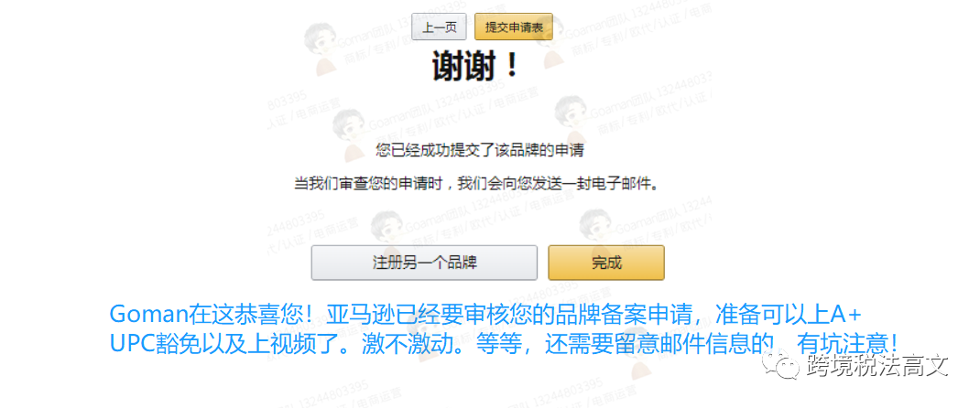Click the watermark avatar above 申请 success text end
Viewport: 980px width, 408px height.
[x=572, y=121]
